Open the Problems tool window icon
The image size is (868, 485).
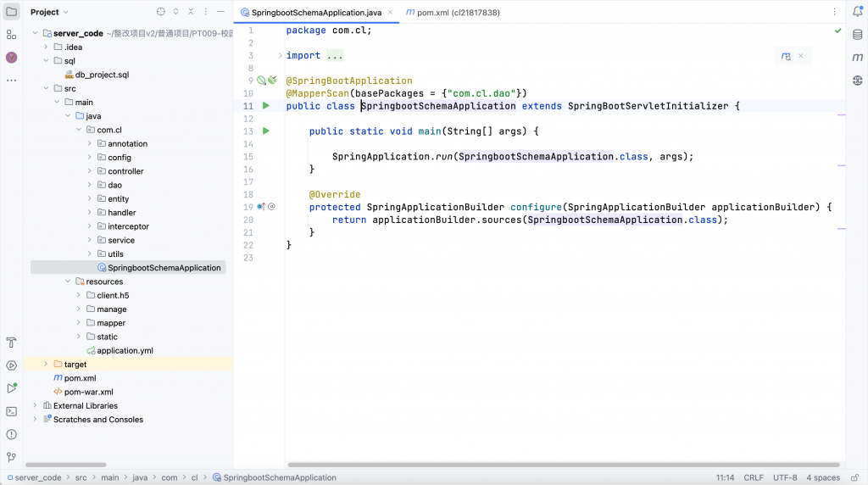point(11,433)
